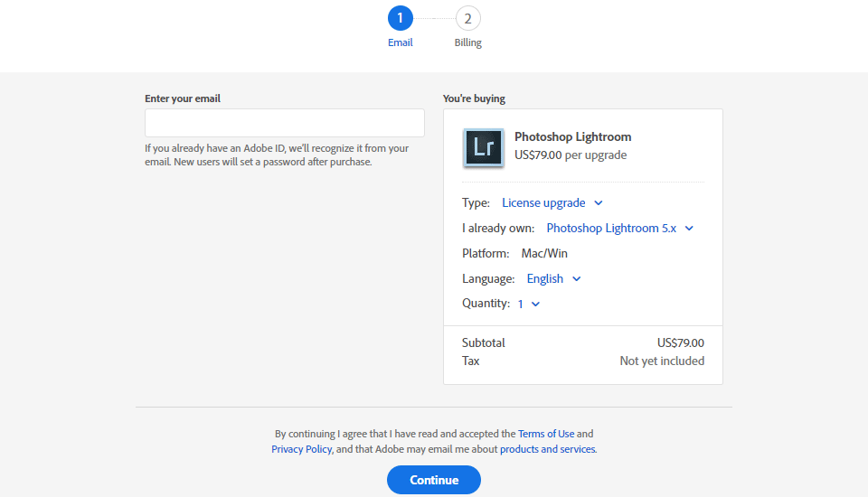This screenshot has width=868, height=497.
Task: Follow the products and services link
Action: pyautogui.click(x=548, y=449)
